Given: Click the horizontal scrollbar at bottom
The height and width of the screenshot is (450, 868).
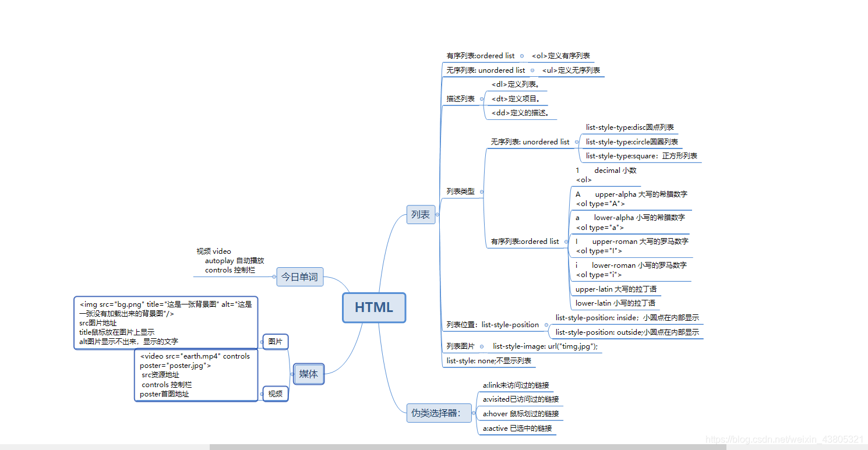Looking at the screenshot, I should tap(468, 447).
